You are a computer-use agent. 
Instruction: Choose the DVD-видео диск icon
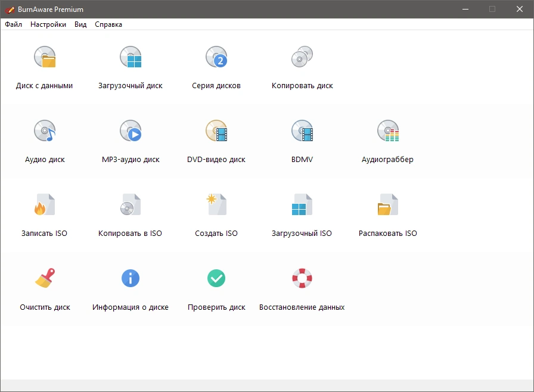[x=216, y=130]
